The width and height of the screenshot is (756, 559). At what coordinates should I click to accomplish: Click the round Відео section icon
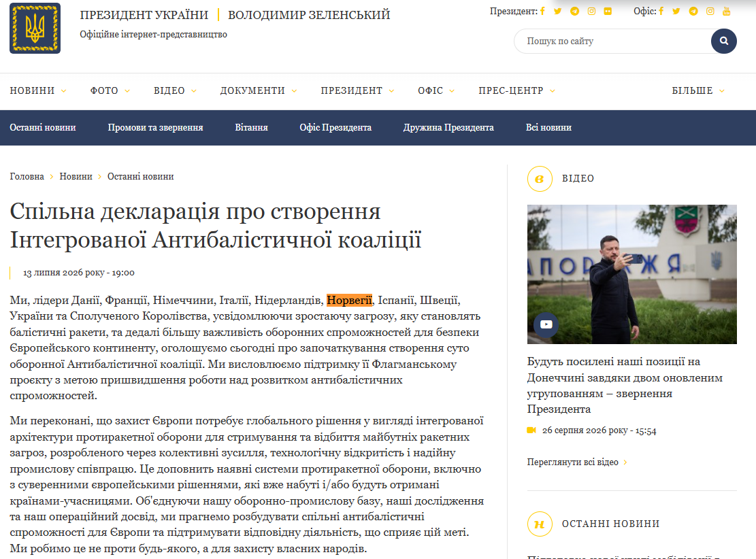click(540, 179)
